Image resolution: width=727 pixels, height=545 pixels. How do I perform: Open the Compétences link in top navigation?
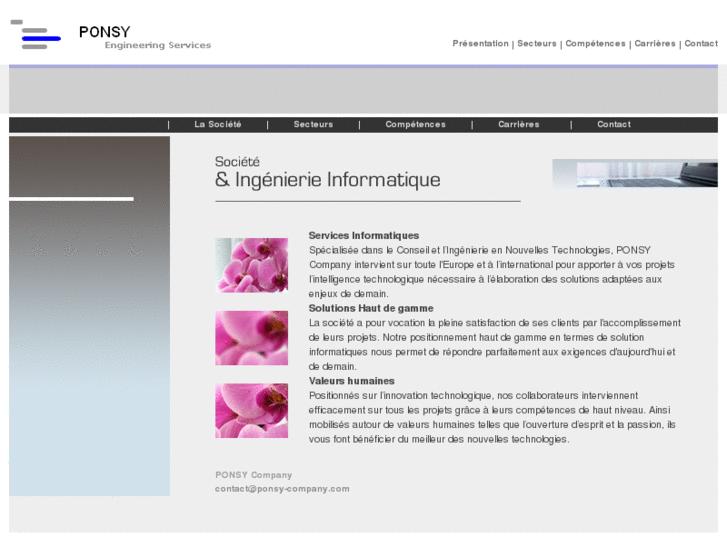pos(595,44)
